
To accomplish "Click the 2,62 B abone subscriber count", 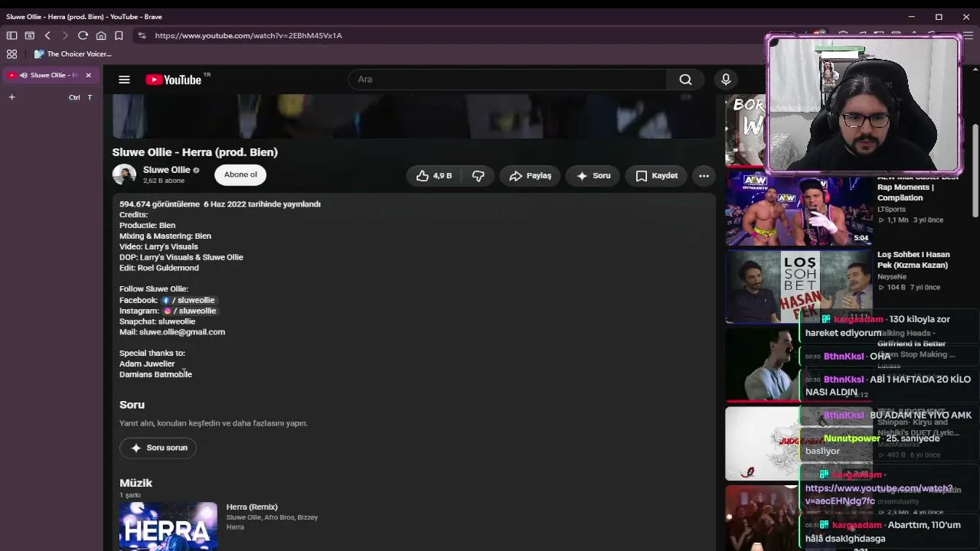I will click(164, 181).
